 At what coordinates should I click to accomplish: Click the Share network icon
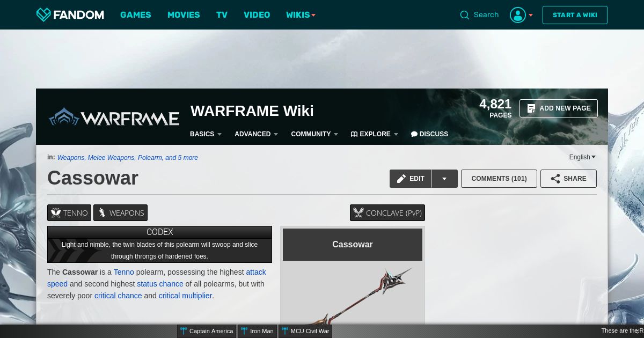click(x=555, y=179)
